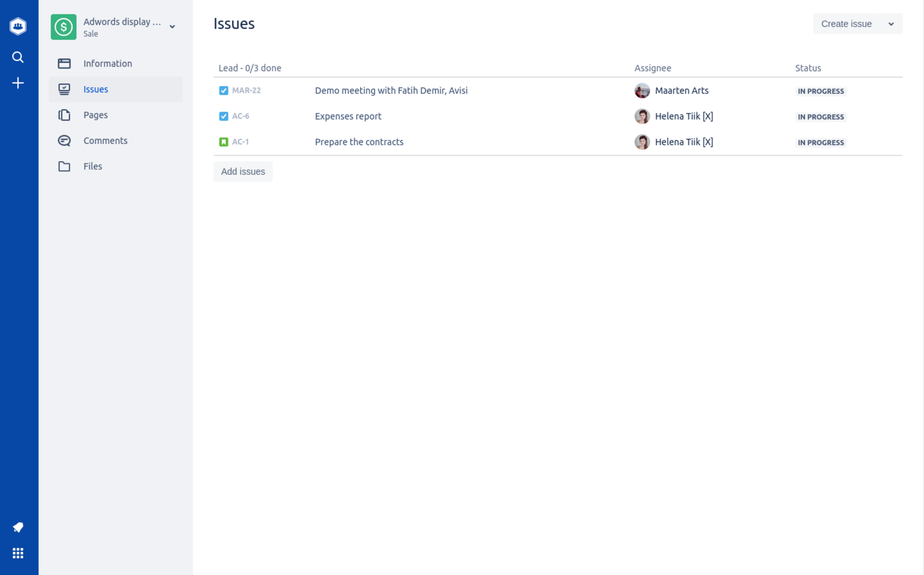The height and width of the screenshot is (575, 924).
Task: Open 'Demo meeting with Fatih Demir, Avisi'
Action: [x=391, y=91]
